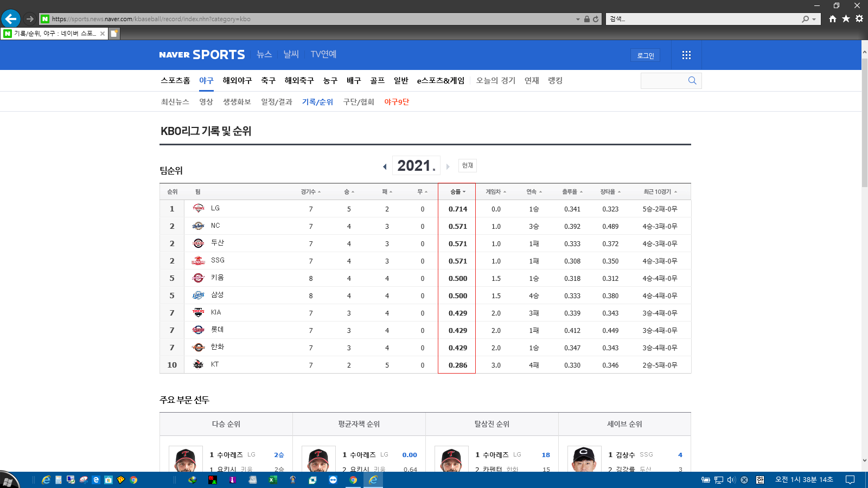Open Microsoft Store taskbar icon
This screenshot has width=868, height=488.
108,480
